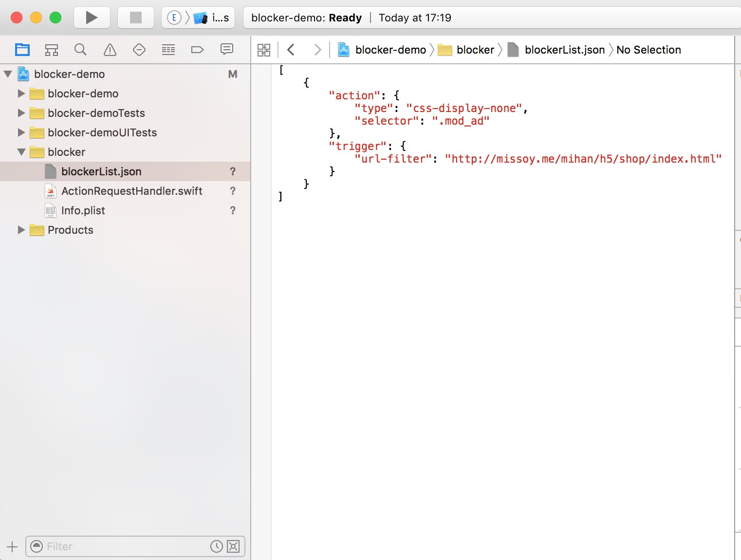Open the scheme selector in toolbar

pyautogui.click(x=198, y=18)
